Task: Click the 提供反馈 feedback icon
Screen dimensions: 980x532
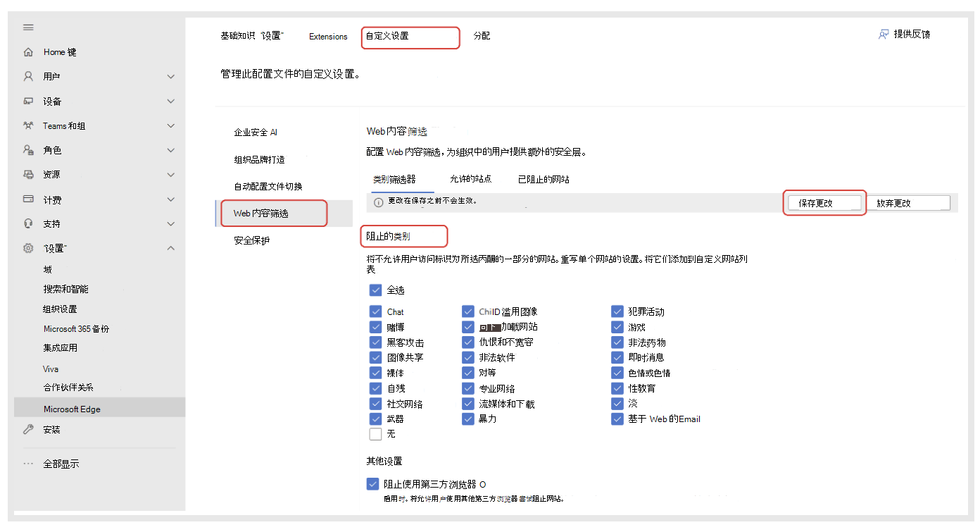Action: [884, 33]
